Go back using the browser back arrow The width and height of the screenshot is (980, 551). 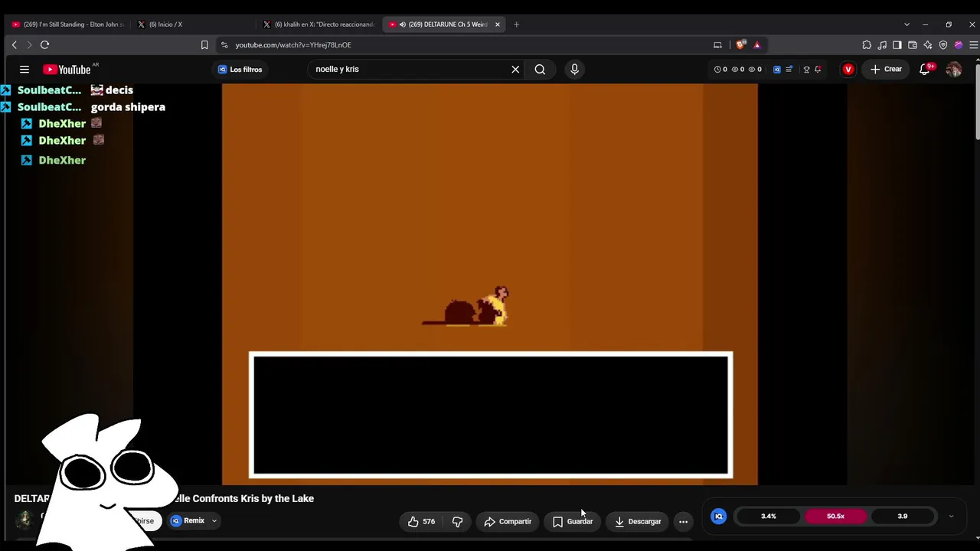14,45
